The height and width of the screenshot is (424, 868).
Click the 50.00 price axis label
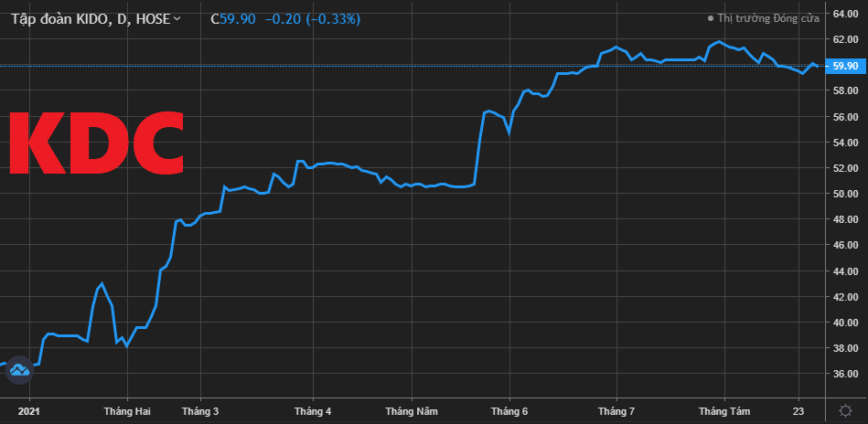845,194
